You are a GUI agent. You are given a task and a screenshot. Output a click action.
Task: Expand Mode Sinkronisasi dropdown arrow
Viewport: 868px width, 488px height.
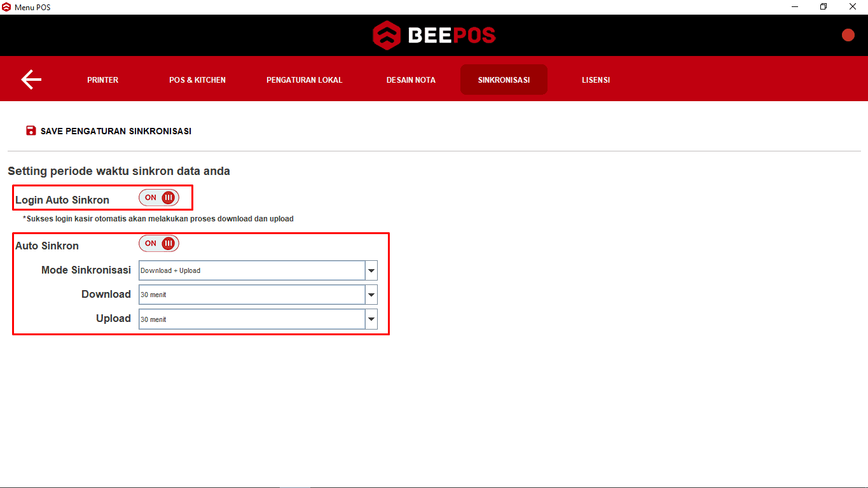(371, 270)
